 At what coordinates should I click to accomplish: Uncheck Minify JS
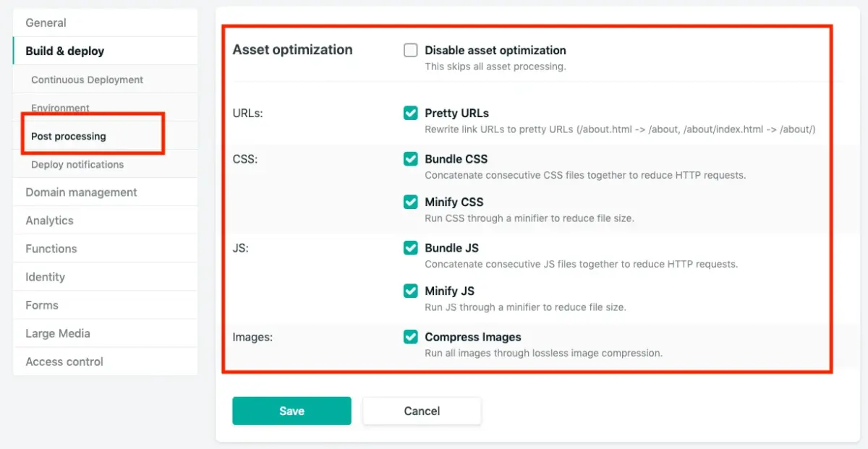(410, 291)
